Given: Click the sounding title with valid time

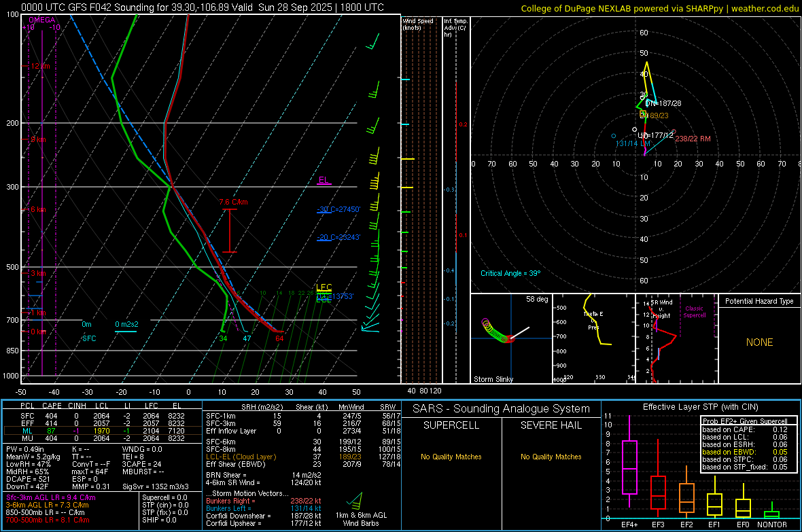Looking at the screenshot, I should [x=203, y=7].
